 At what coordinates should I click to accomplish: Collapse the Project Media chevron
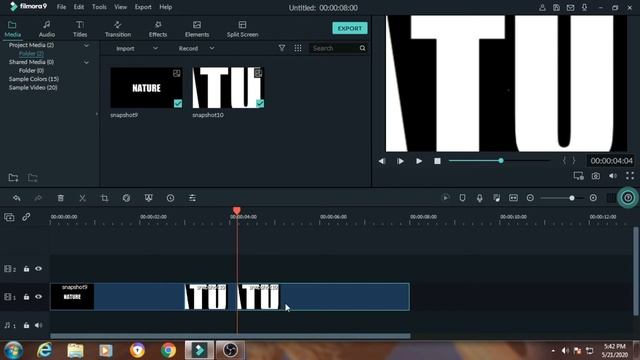[x=86, y=45]
